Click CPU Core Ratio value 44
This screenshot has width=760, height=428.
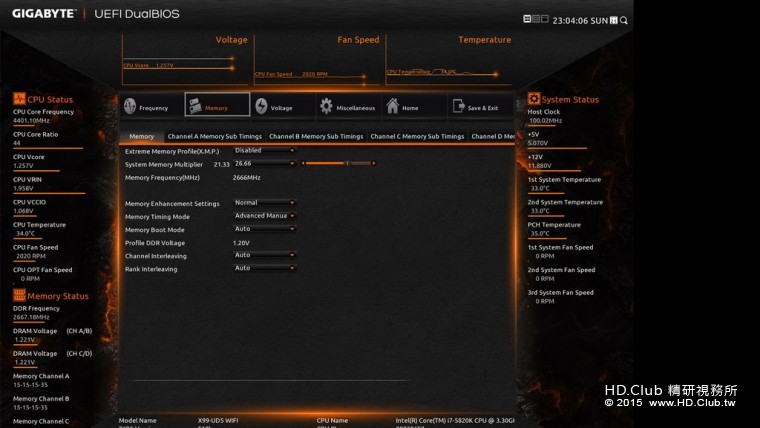click(x=16, y=143)
